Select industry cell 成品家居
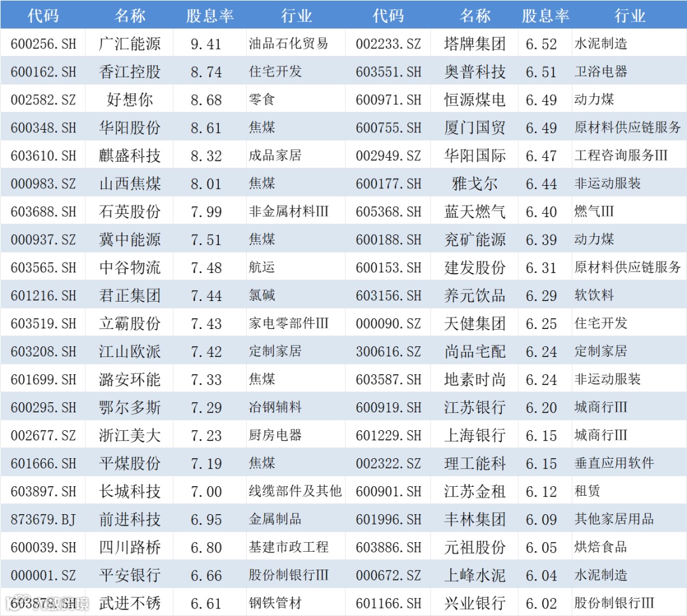This screenshot has width=687, height=616. tap(275, 155)
